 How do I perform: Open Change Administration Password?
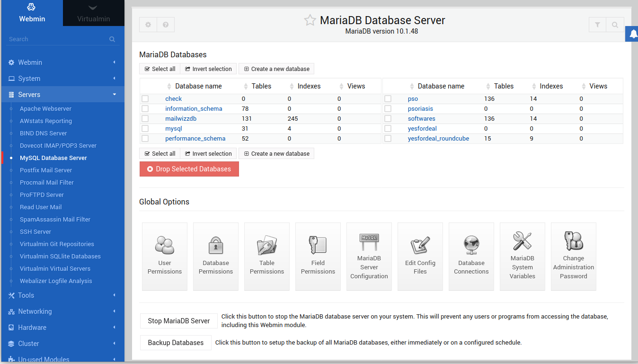click(x=573, y=257)
